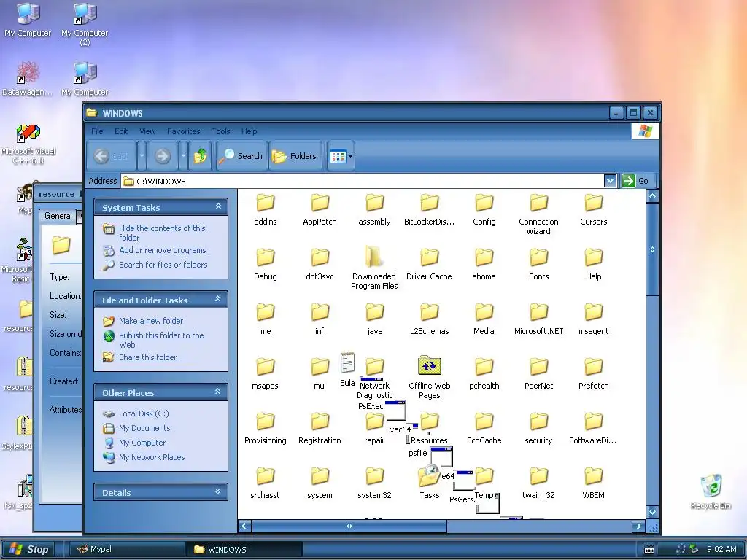The width and height of the screenshot is (747, 560).
Task: Expand the Details panel
Action: tap(217, 491)
